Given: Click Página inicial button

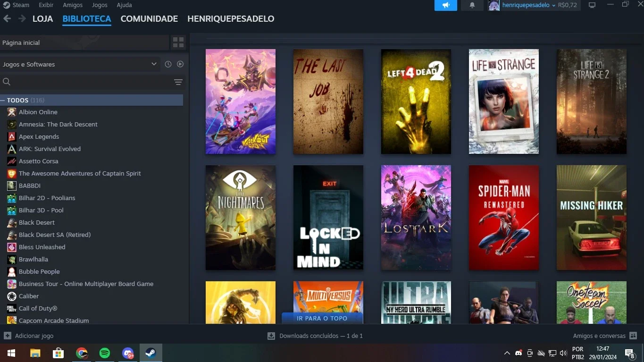Looking at the screenshot, I should (84, 42).
